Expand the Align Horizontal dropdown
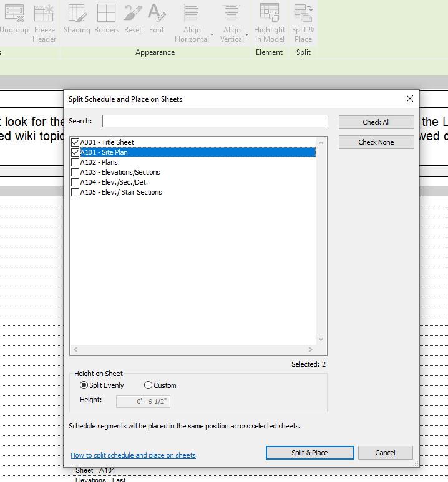 212,34
